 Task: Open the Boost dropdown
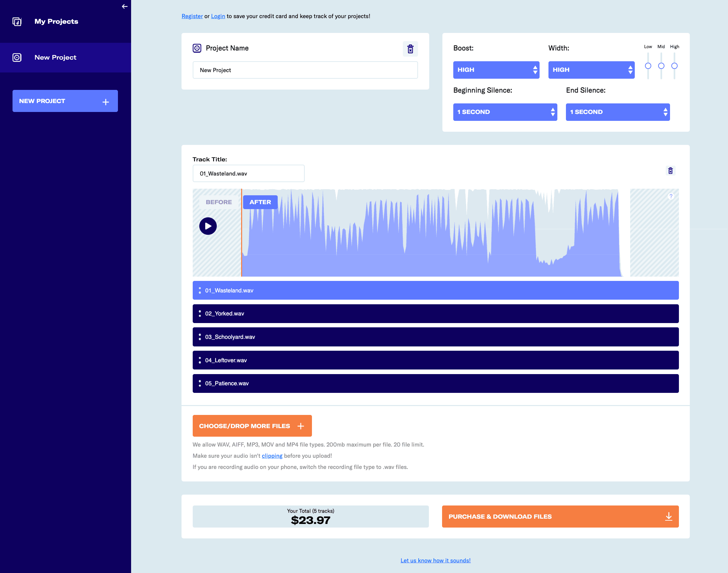496,70
